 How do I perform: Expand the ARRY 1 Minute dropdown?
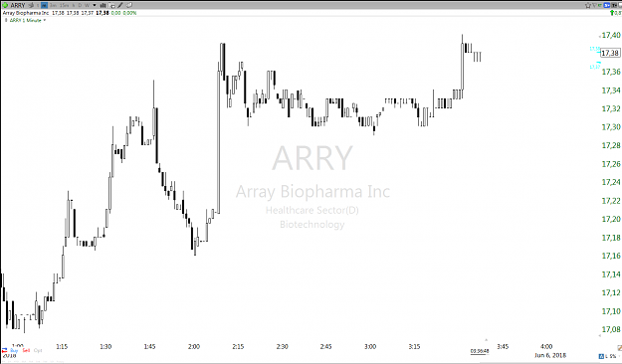[x=44, y=20]
